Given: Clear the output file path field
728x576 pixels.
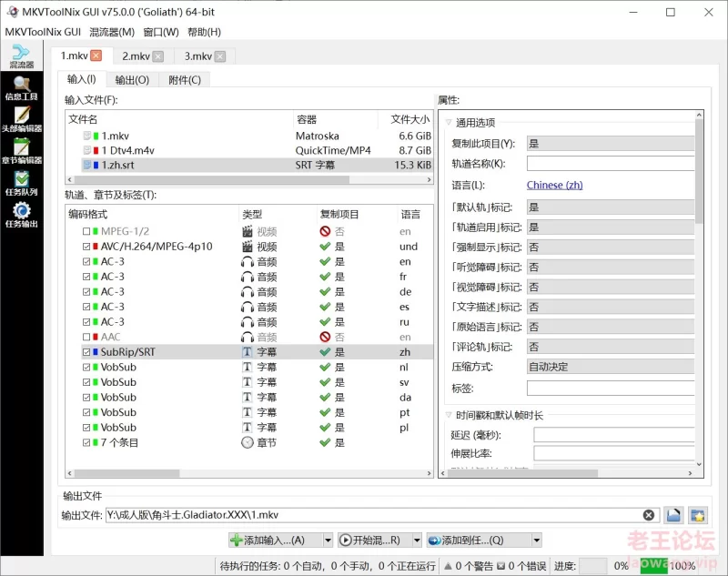Looking at the screenshot, I should tap(648, 515).
